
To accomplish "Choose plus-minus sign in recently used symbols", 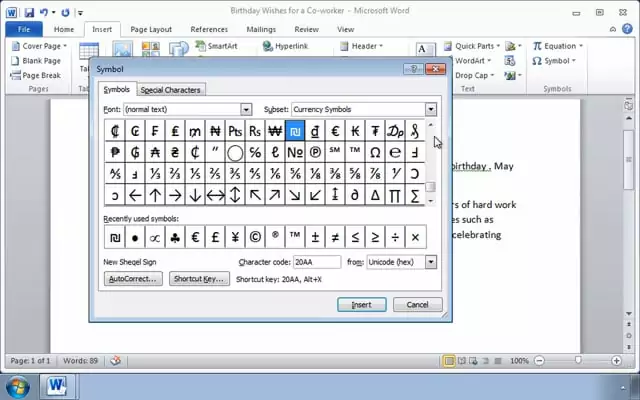I will click(315, 237).
